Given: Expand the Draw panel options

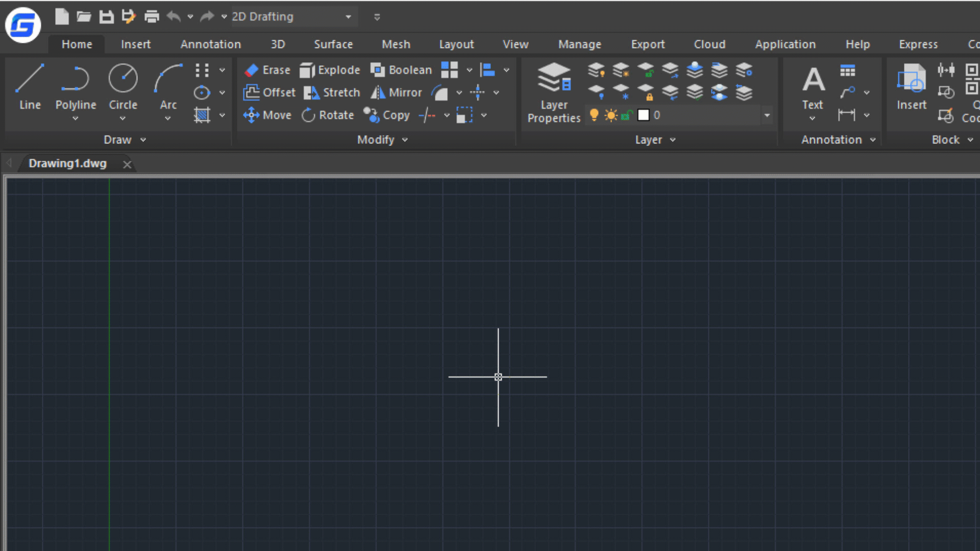Looking at the screenshot, I should (x=143, y=140).
